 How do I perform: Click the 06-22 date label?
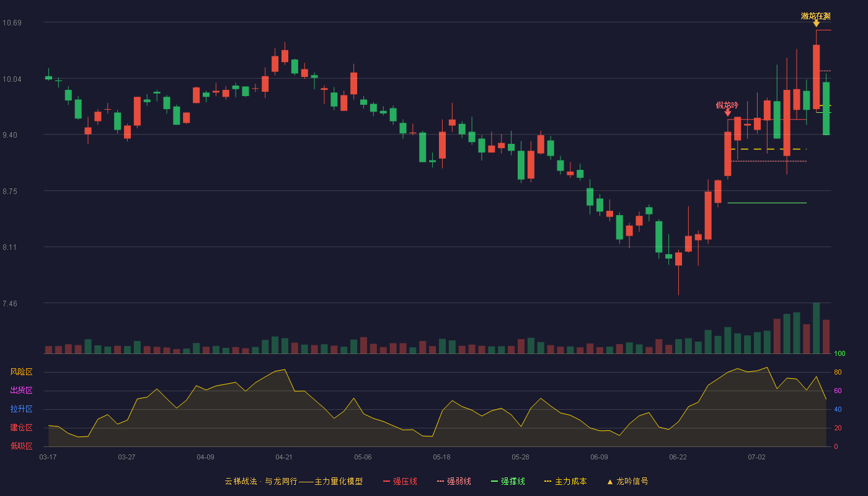click(678, 457)
